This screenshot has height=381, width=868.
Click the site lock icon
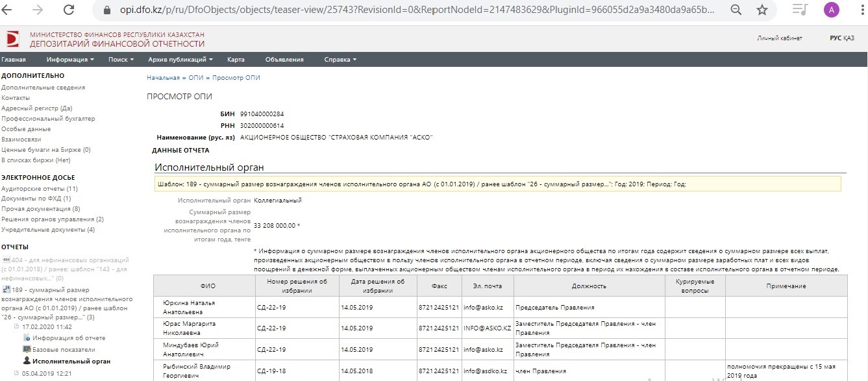108,10
